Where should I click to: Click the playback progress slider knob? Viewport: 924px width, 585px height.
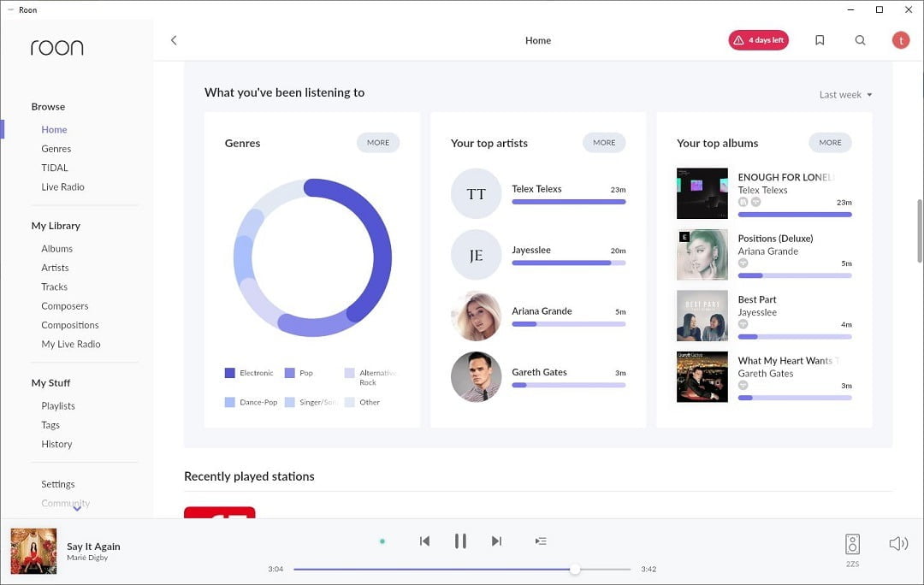[x=575, y=569]
